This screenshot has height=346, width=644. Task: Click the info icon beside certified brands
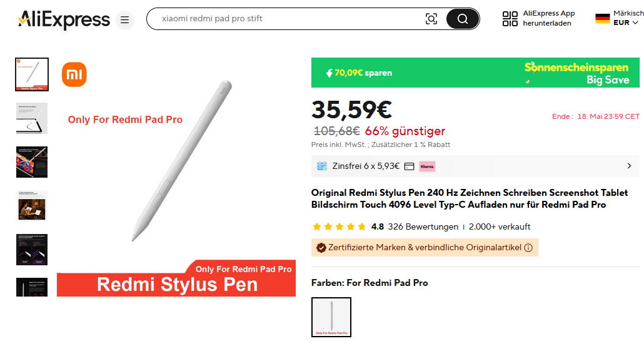click(528, 248)
